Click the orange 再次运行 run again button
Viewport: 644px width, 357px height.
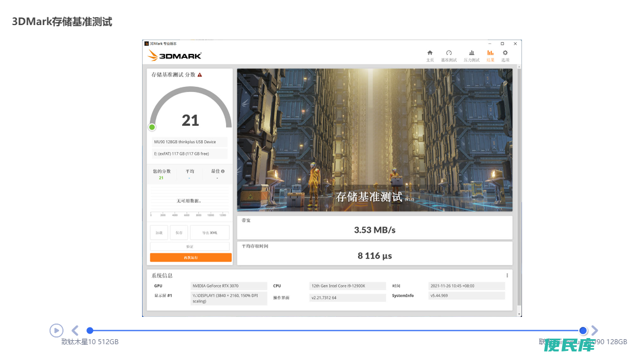click(x=191, y=257)
